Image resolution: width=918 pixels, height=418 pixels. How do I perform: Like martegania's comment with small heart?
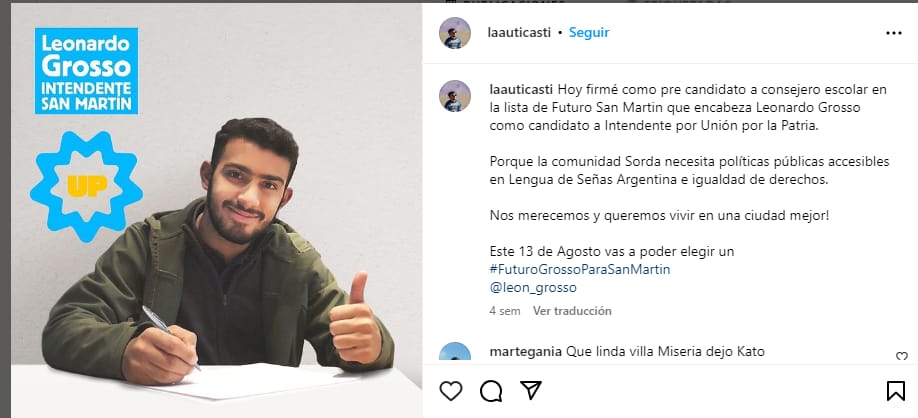pyautogui.click(x=902, y=356)
